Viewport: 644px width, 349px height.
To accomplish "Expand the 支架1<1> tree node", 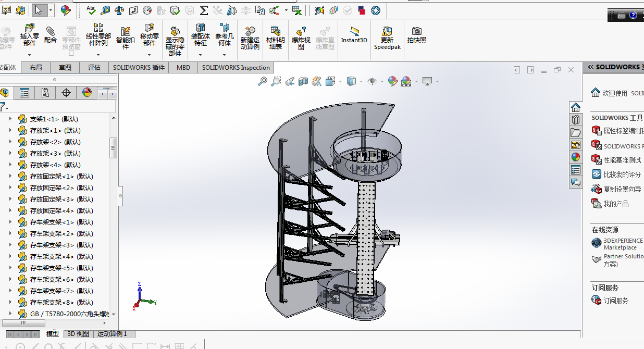I will pos(10,119).
